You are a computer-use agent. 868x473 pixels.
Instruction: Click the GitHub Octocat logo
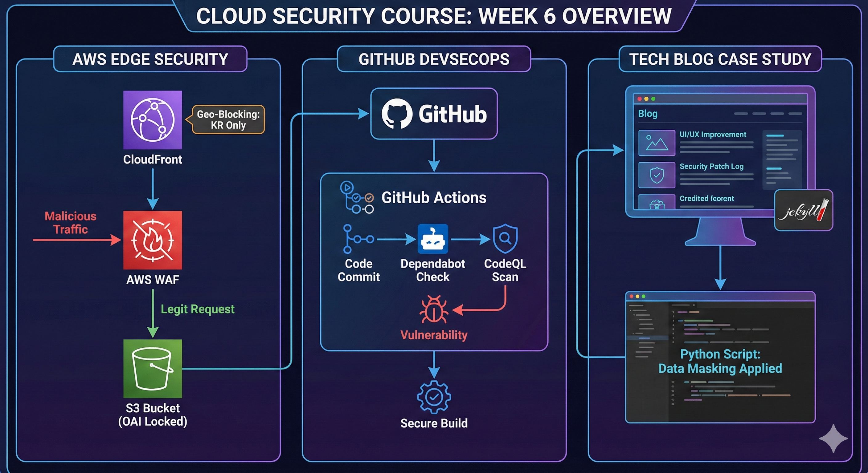[x=397, y=114]
